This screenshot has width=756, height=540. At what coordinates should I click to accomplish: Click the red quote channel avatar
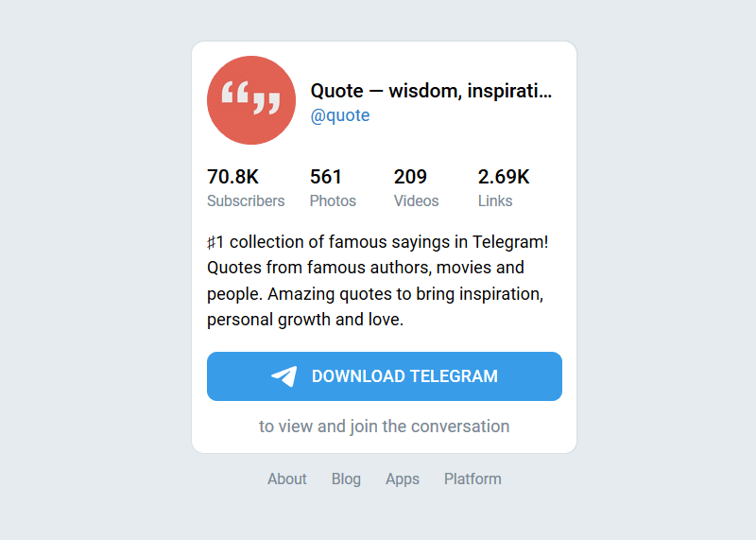(251, 100)
